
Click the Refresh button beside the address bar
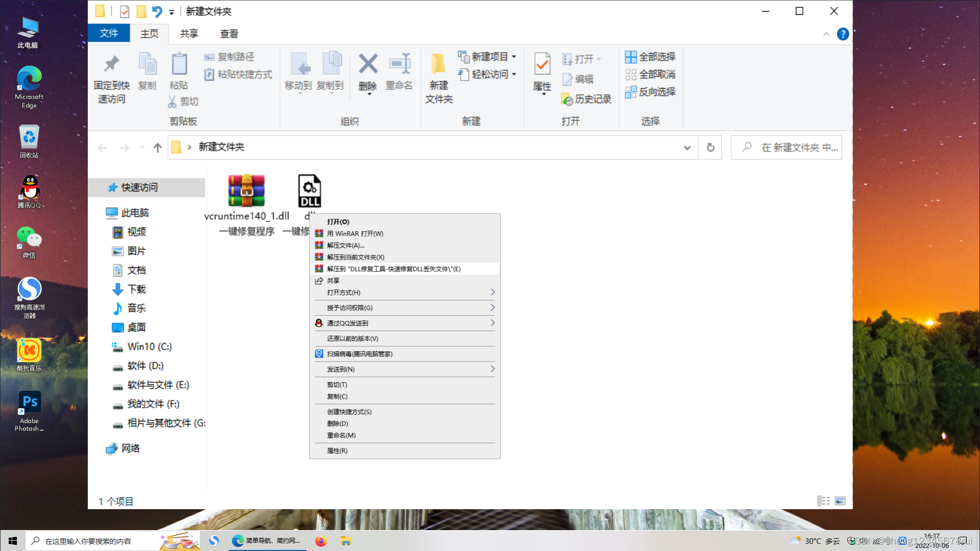coord(710,147)
